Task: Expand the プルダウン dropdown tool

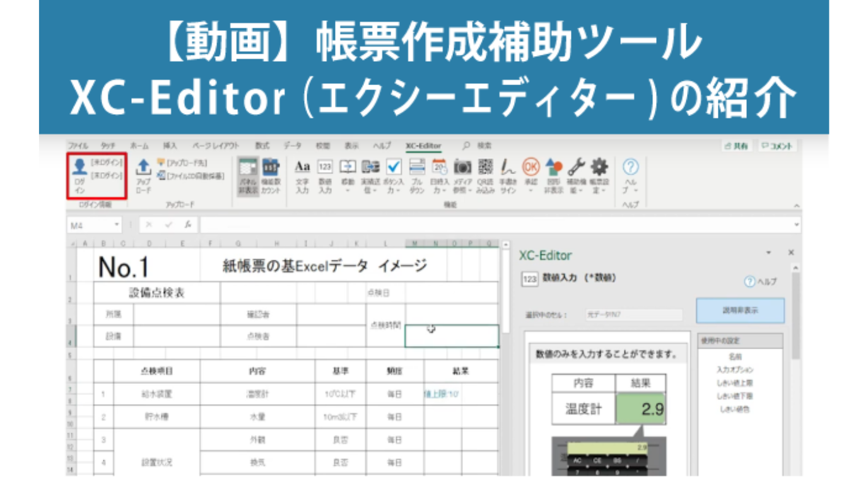Action: click(x=417, y=166)
